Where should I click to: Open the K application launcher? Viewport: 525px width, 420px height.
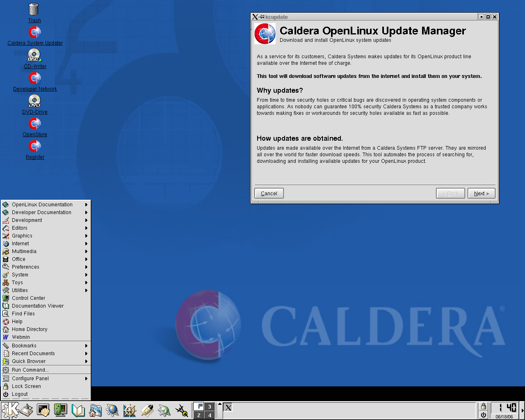[x=9, y=410]
